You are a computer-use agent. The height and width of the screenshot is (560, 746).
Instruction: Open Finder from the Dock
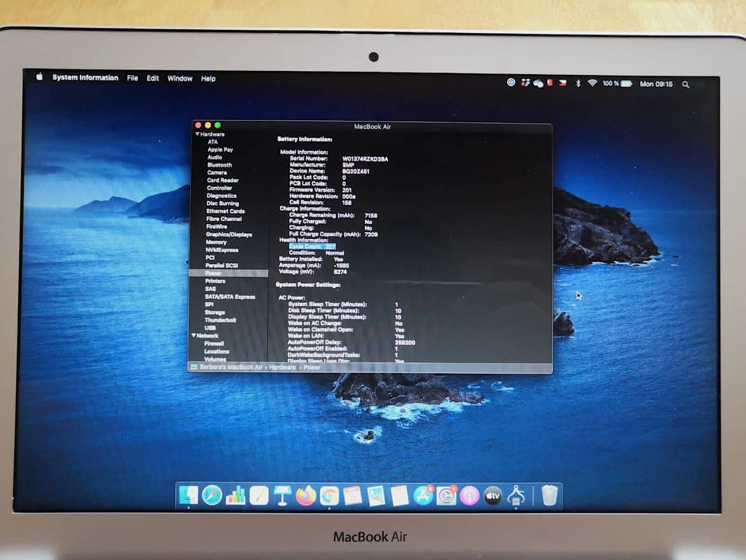point(188,496)
